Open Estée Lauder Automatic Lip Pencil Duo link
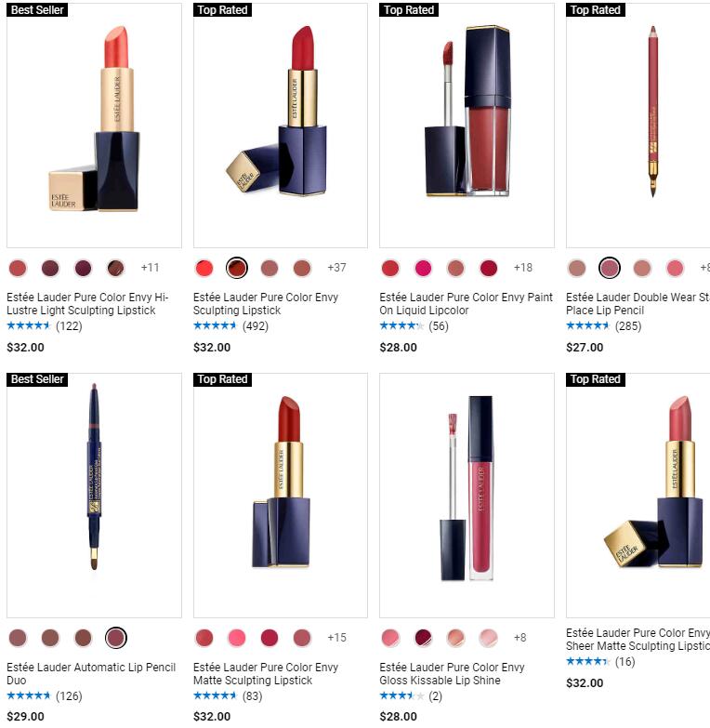 [91, 674]
